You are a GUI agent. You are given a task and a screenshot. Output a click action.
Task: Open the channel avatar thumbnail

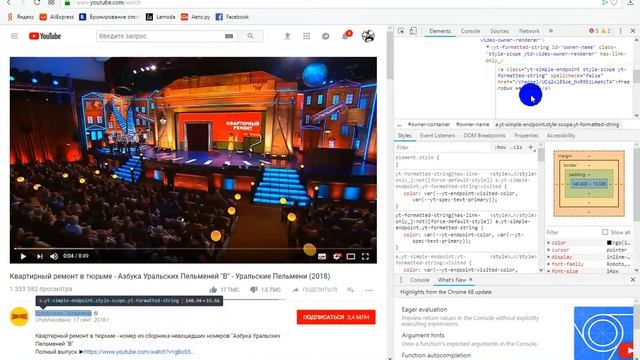pos(19,317)
